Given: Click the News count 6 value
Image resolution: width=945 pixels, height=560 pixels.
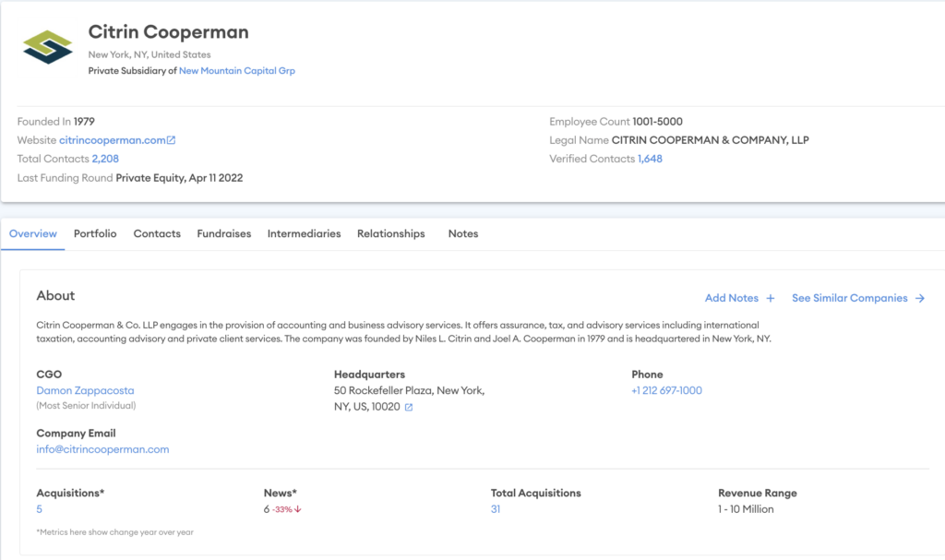Looking at the screenshot, I should 267,509.
